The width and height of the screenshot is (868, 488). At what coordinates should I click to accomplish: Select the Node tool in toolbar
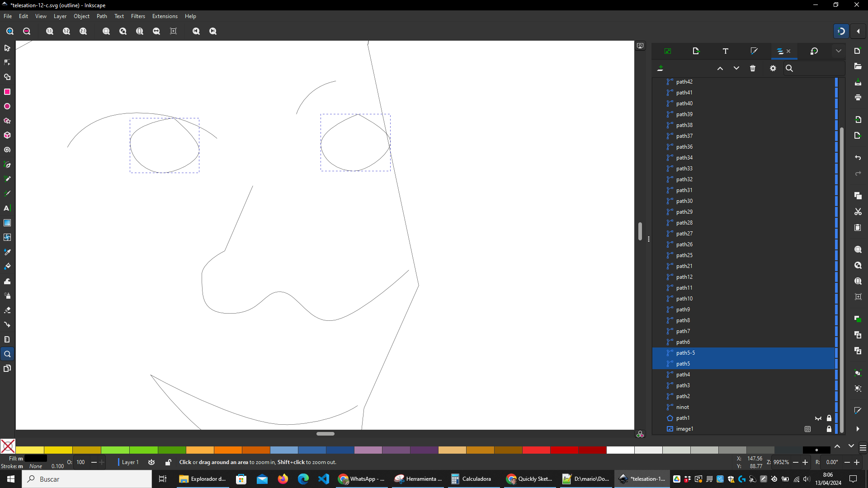pos(8,62)
